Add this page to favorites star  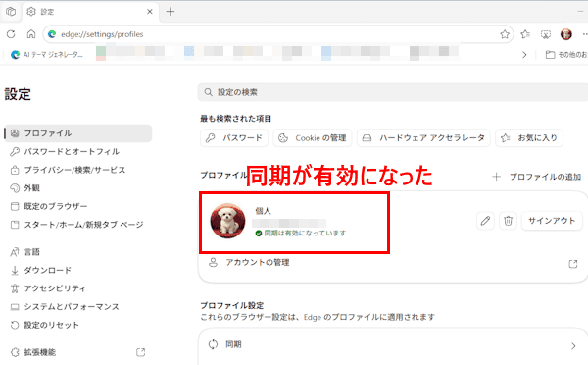point(505,34)
